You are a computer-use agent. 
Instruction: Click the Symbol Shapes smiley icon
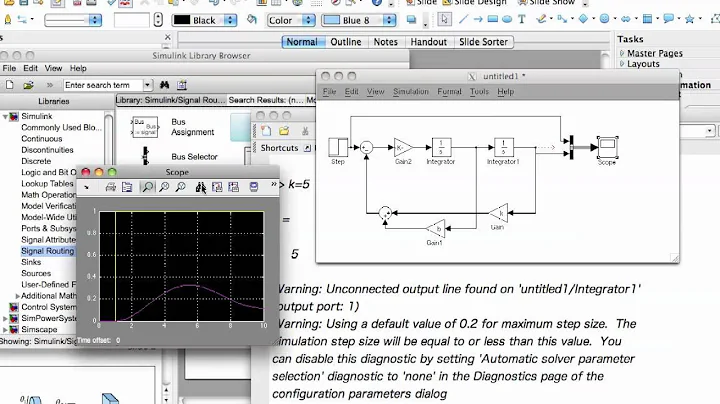[604, 19]
